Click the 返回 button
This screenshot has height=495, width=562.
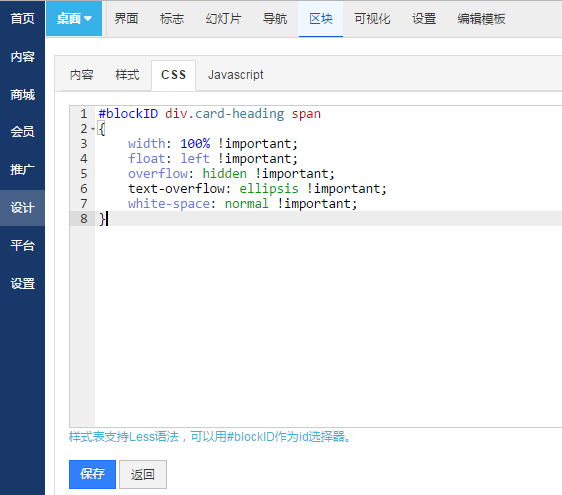point(143,474)
